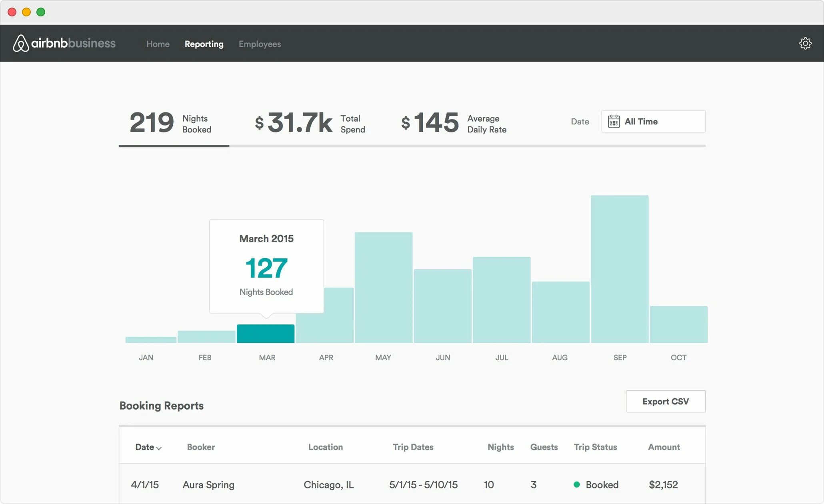Click the Airbnb Business logo

tap(64, 43)
